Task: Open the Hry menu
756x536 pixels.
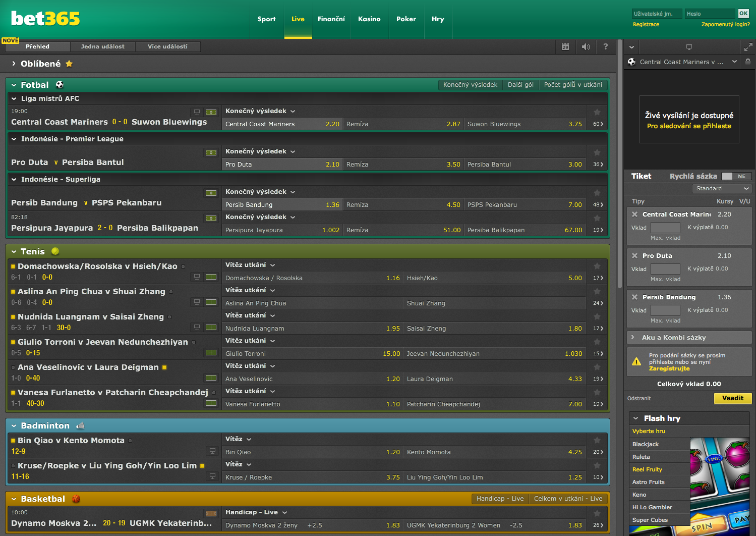Action: 438,19
